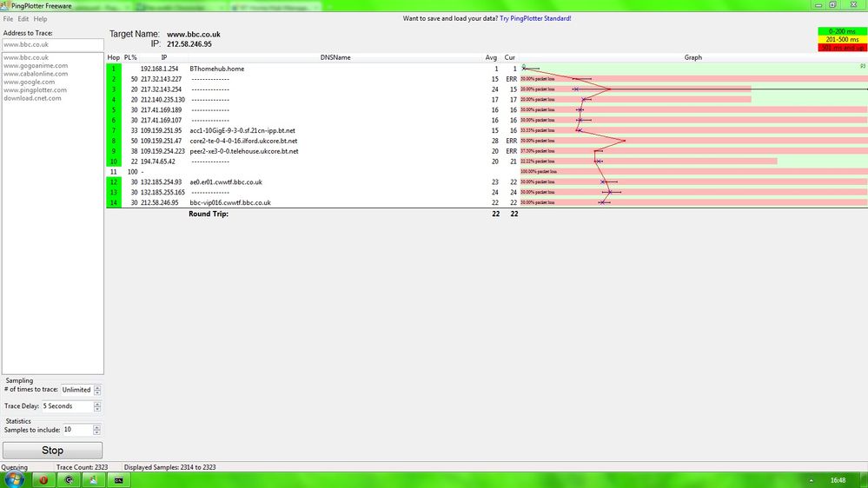Click IP address 132.185.255.165
The image size is (868, 488).
pyautogui.click(x=162, y=193)
